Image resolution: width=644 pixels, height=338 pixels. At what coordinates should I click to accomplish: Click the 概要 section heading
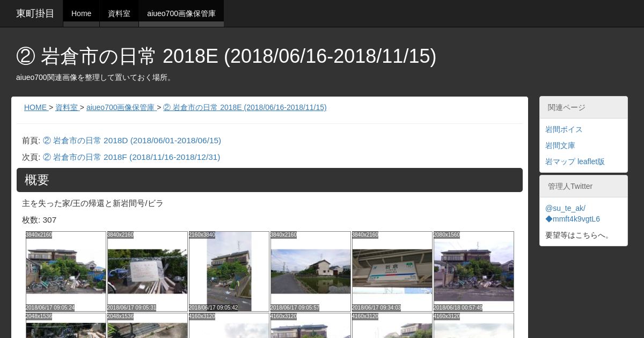269,180
